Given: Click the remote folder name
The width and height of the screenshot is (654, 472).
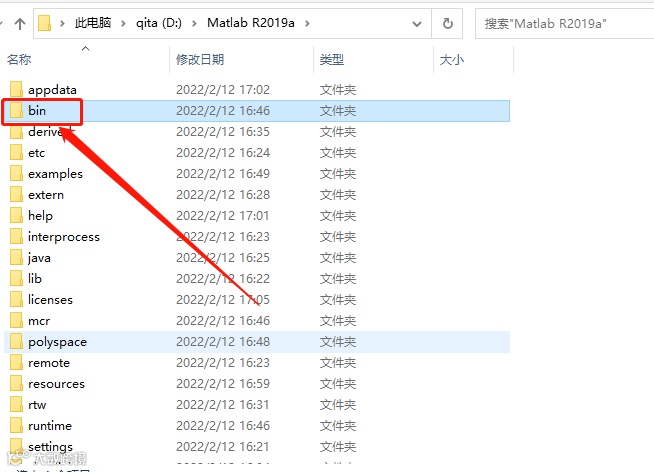Looking at the screenshot, I should 49,363.
